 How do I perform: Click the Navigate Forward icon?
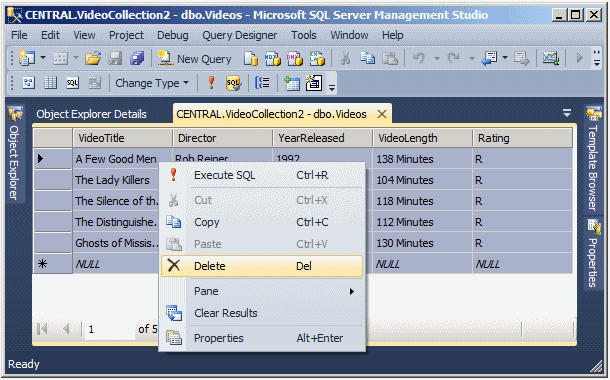522,59
